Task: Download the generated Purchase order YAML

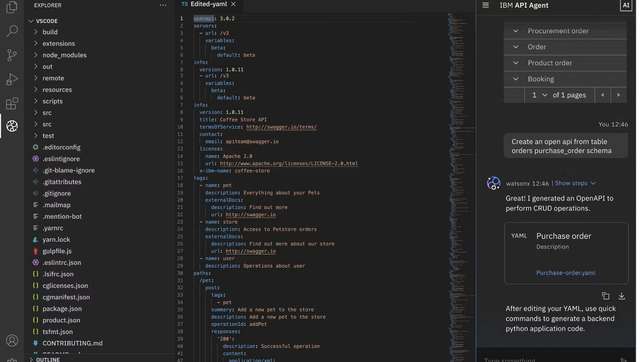Action: 622,296
